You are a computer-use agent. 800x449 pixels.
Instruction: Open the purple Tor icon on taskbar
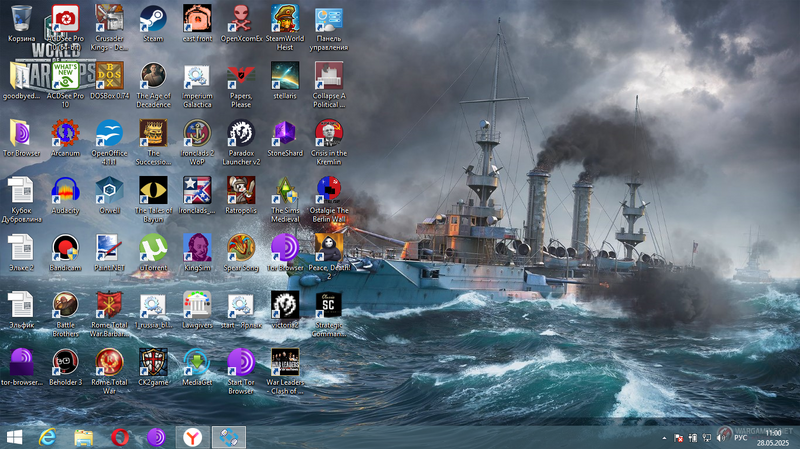tap(156, 437)
